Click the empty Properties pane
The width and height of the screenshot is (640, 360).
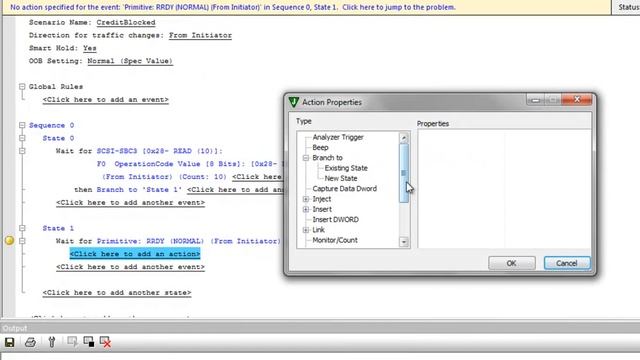coord(504,189)
